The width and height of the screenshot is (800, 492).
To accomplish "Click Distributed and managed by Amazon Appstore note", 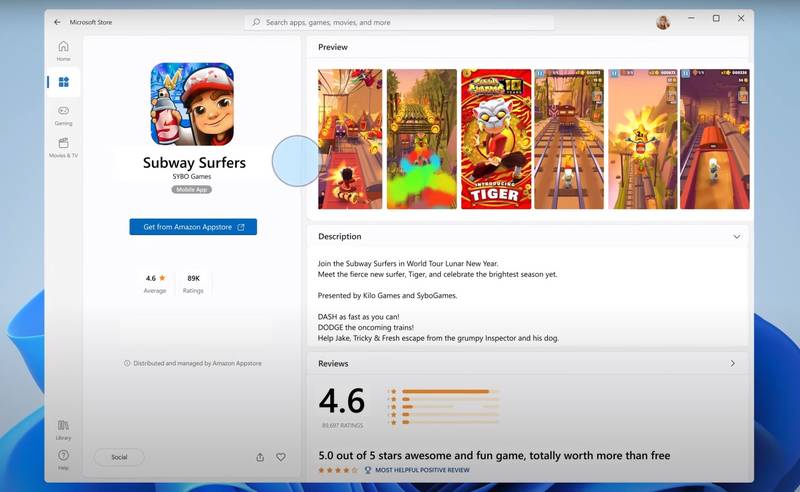I will pos(193,363).
